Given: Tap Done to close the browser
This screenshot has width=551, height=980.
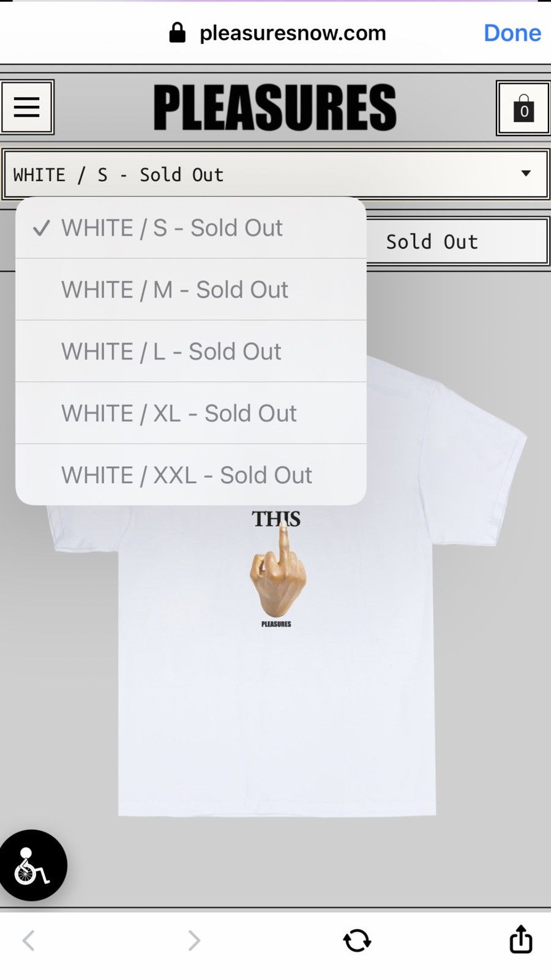Looking at the screenshot, I should pyautogui.click(x=512, y=32).
